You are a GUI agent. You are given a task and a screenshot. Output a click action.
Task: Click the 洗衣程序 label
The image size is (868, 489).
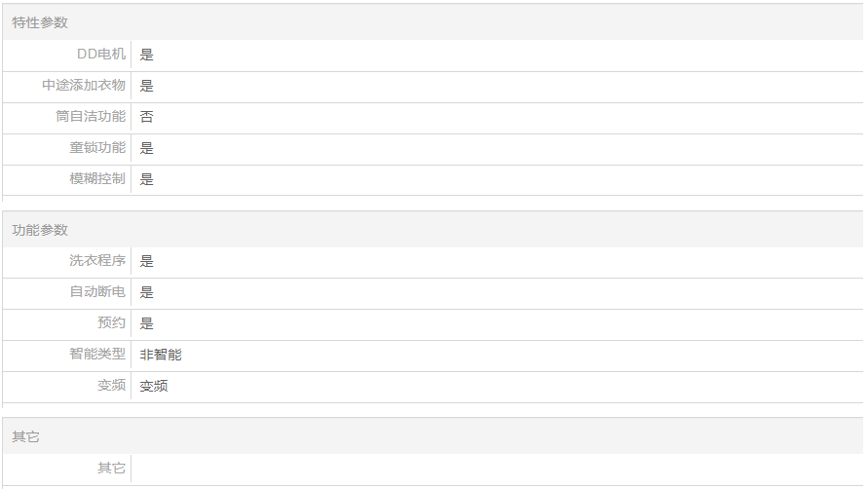97,261
